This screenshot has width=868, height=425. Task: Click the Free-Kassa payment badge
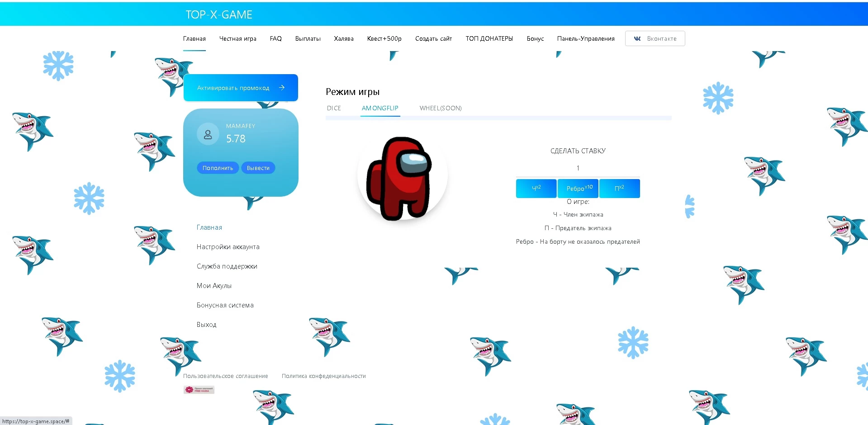click(199, 390)
